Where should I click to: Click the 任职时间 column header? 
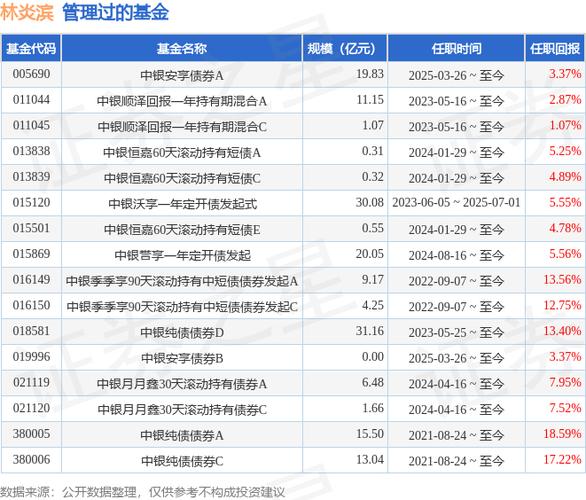pyautogui.click(x=456, y=48)
